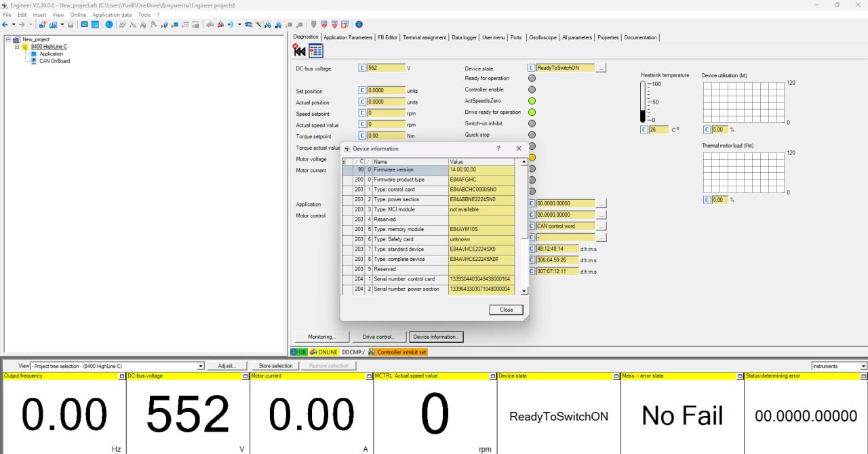868x454 pixels.
Task: Open the Online menu
Action: 78,14
